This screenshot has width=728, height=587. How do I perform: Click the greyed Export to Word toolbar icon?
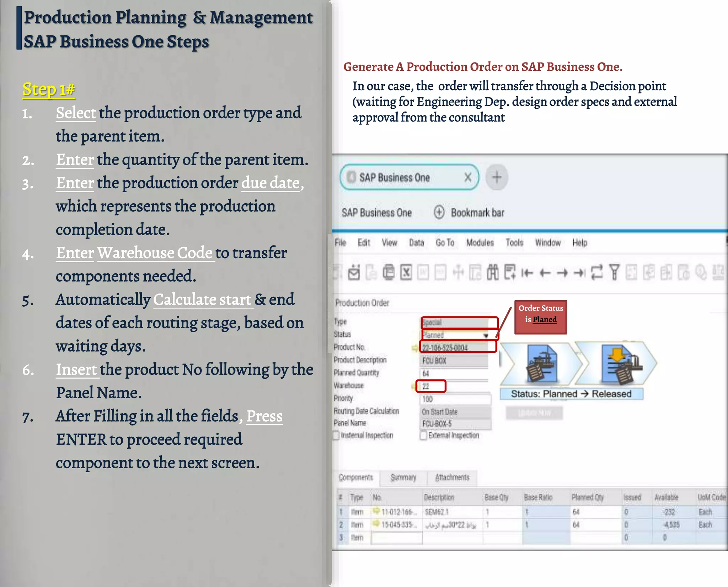coord(423,273)
